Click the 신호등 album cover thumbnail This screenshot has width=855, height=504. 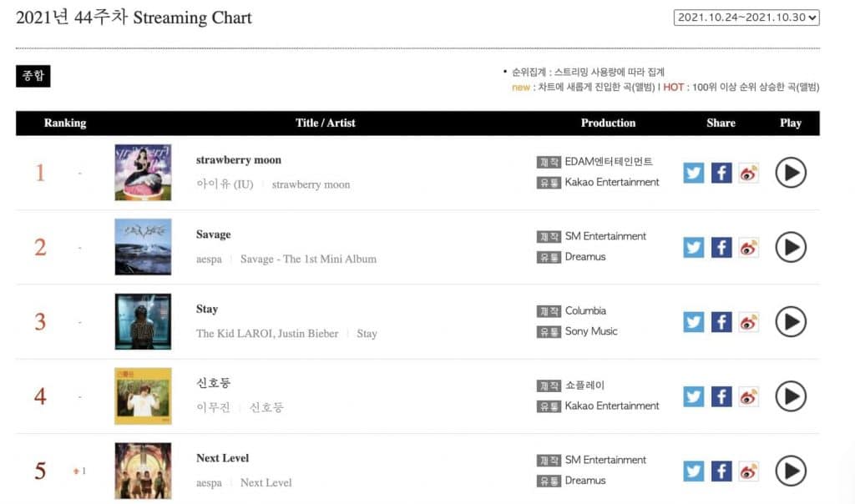143,396
